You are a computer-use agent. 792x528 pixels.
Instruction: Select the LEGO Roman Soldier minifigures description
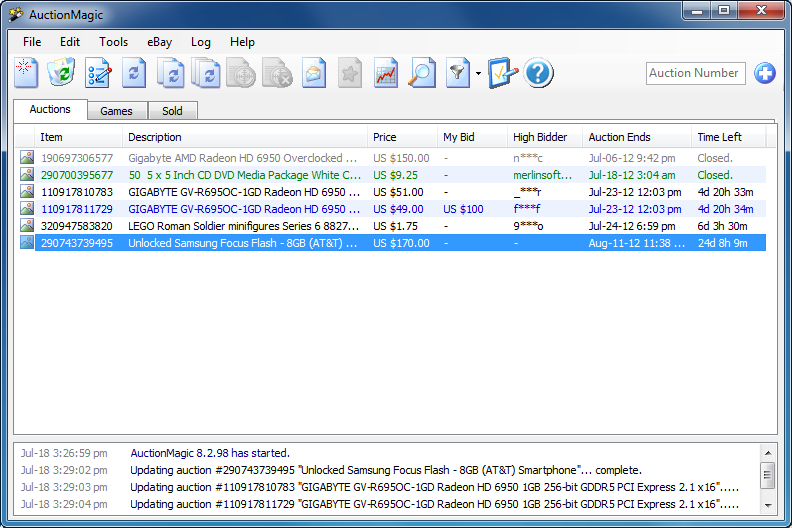tap(243, 226)
